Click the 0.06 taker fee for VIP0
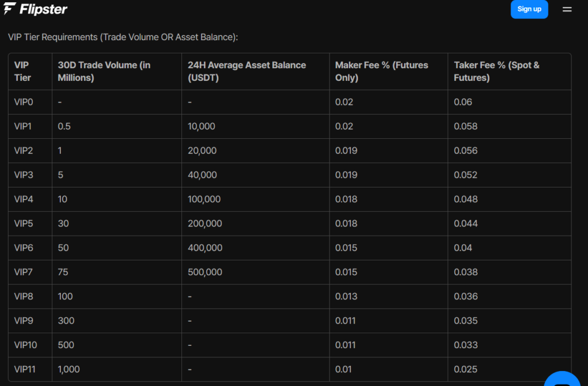The width and height of the screenshot is (588, 386). [x=463, y=102]
